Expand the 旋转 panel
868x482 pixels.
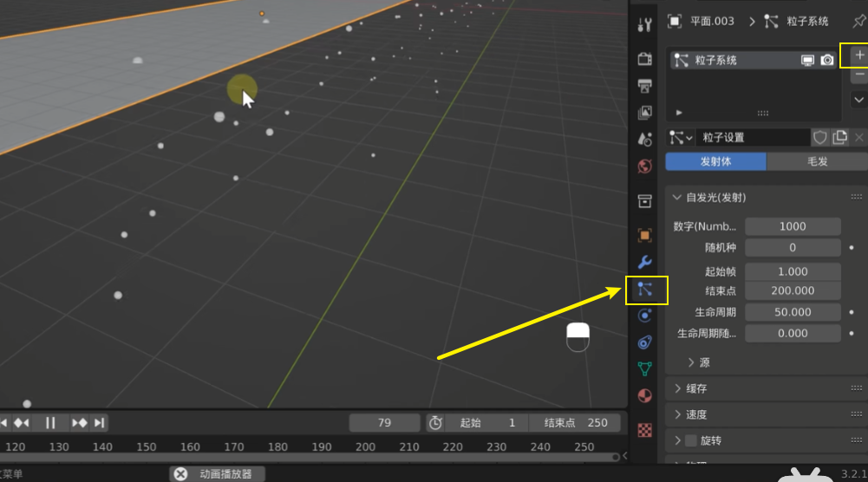677,440
